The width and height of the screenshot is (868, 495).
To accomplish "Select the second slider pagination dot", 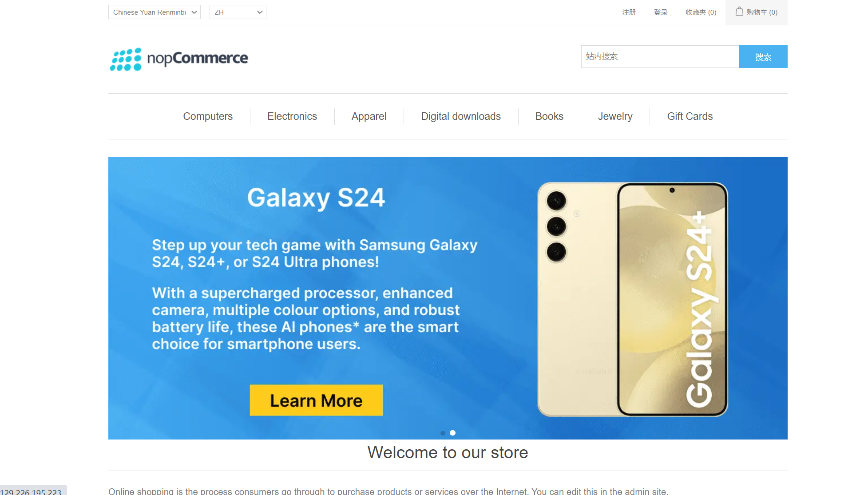I will (452, 433).
